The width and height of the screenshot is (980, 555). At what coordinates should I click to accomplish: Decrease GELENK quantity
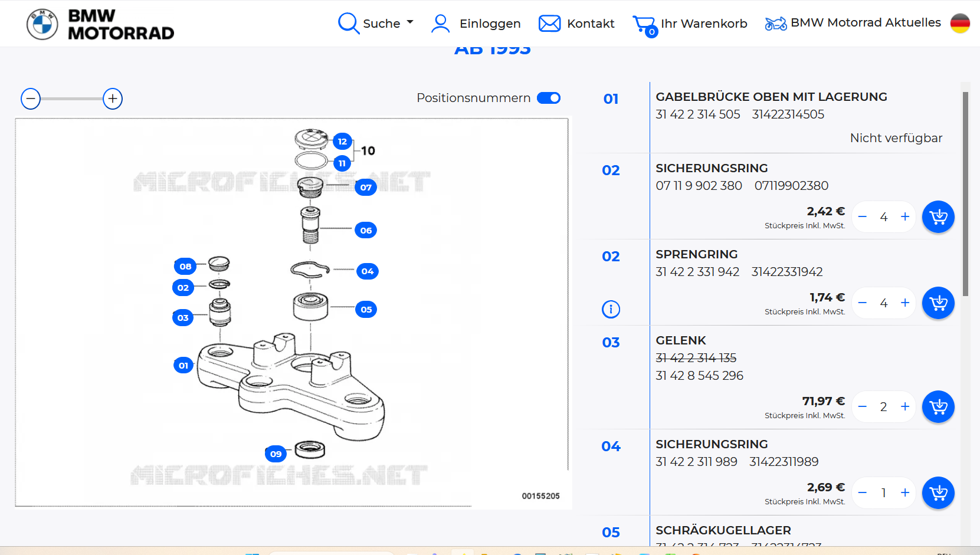(x=863, y=407)
